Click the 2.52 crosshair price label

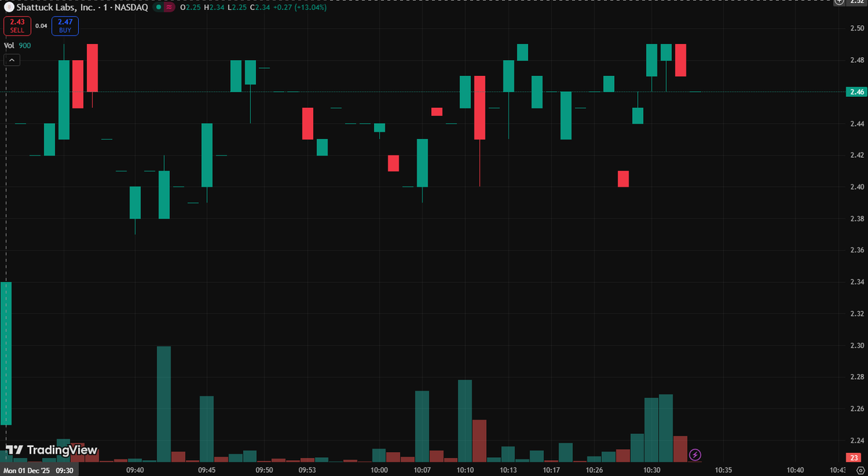click(x=857, y=2)
